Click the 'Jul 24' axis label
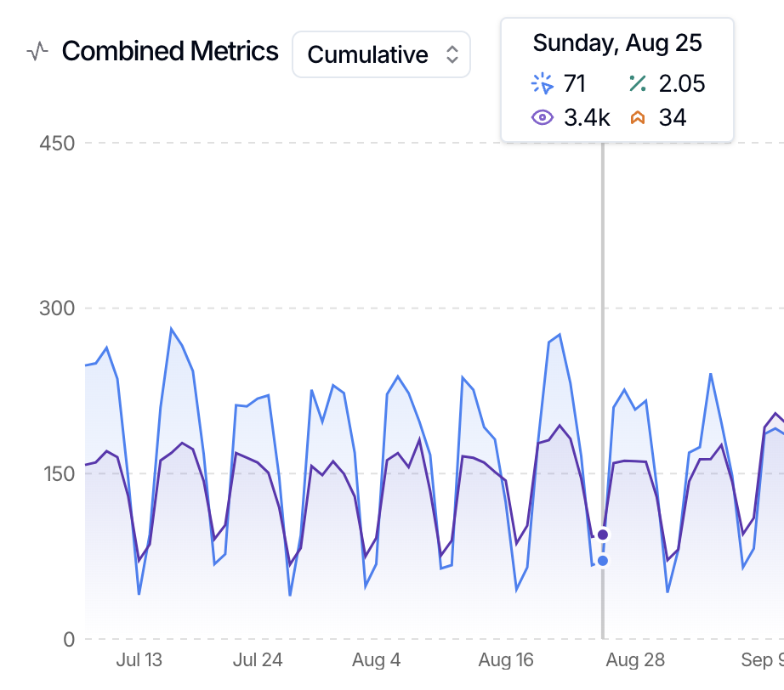The height and width of the screenshot is (690, 784). coord(258,660)
